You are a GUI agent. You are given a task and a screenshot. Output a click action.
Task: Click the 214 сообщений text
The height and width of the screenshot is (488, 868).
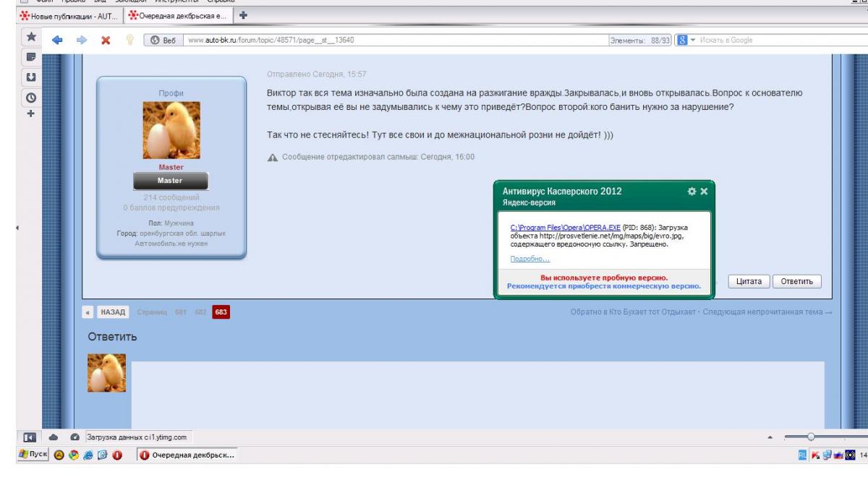coord(171,197)
